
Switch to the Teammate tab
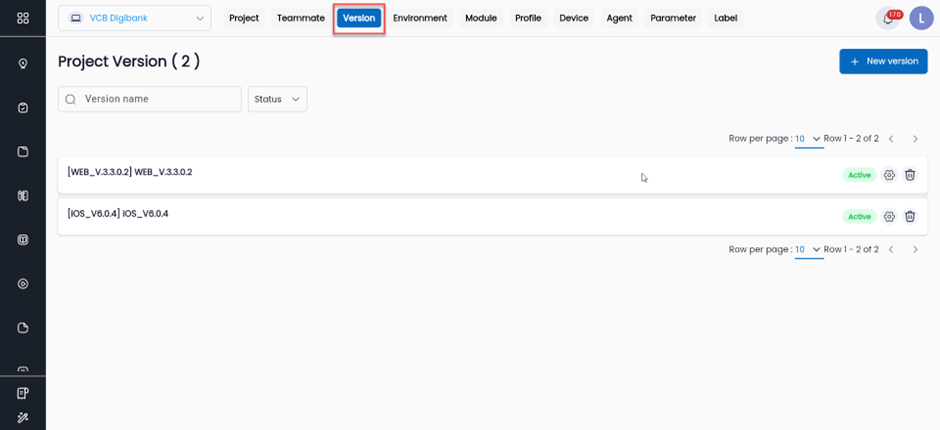coord(300,18)
